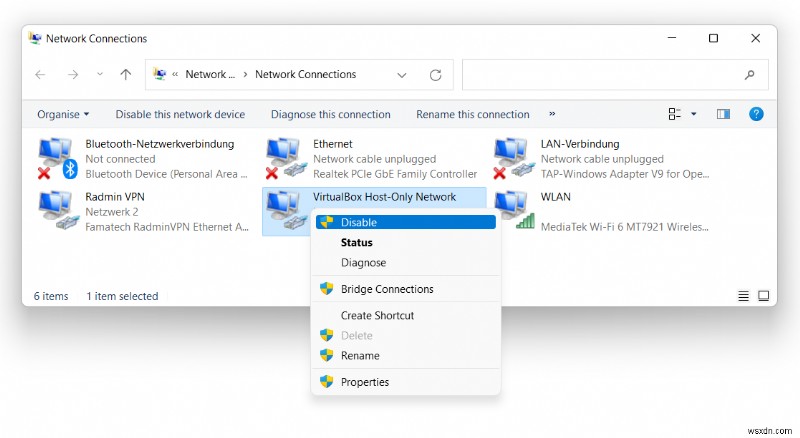Click Diagnose this connection
The image size is (800, 438).
pos(331,114)
